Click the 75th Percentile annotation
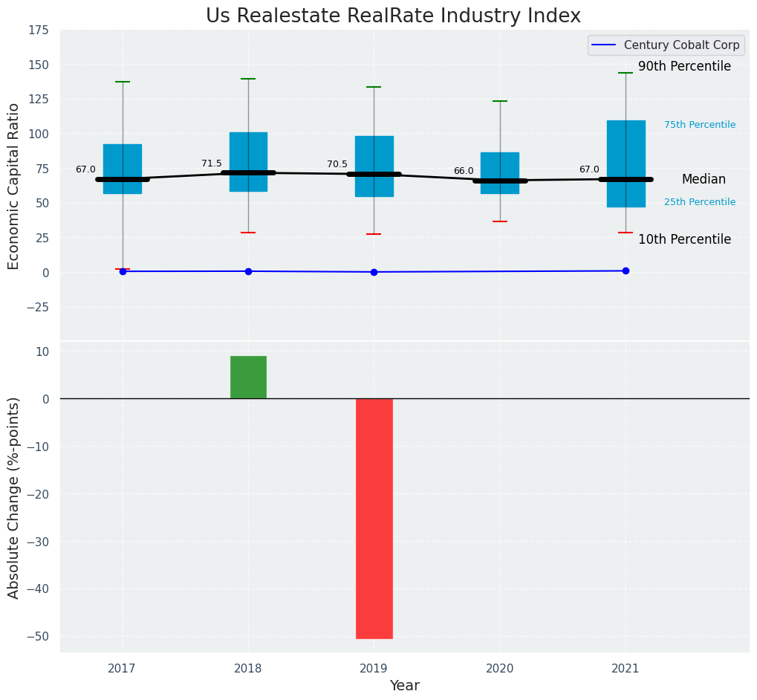This screenshot has width=757, height=700. [x=700, y=125]
